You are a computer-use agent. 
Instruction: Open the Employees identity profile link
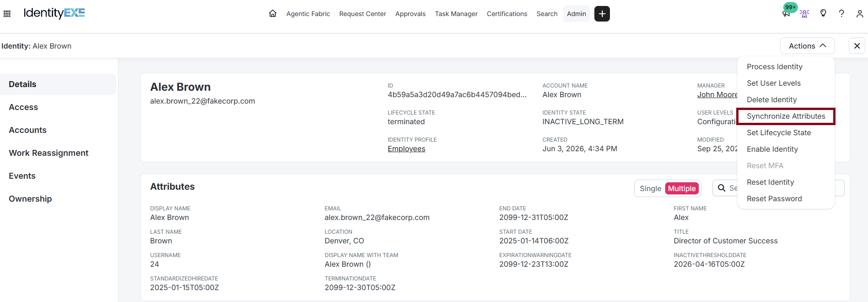coord(406,148)
